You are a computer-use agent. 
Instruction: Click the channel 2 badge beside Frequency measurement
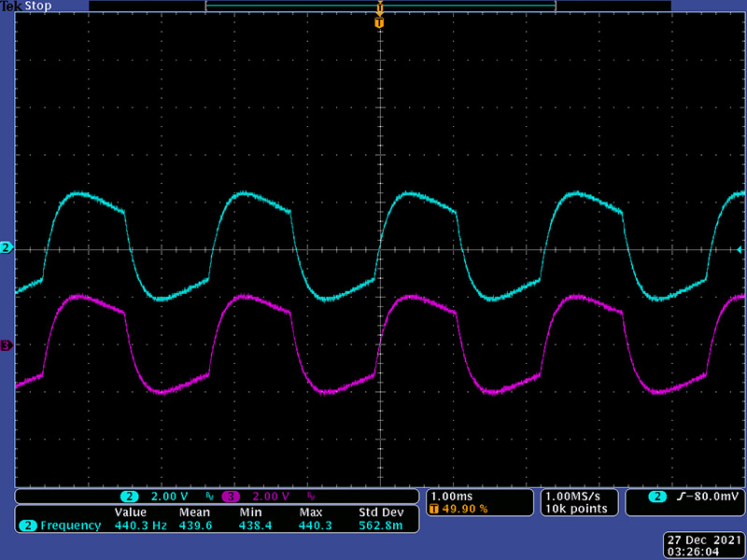[x=28, y=526]
